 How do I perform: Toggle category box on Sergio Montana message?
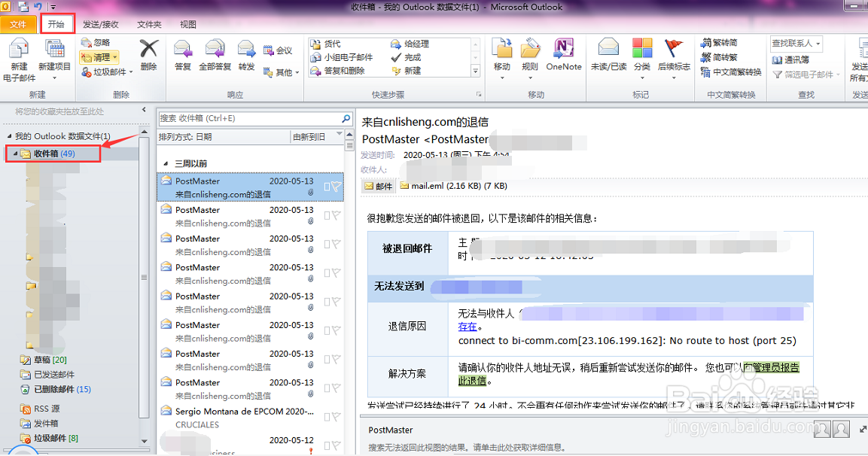coord(327,417)
